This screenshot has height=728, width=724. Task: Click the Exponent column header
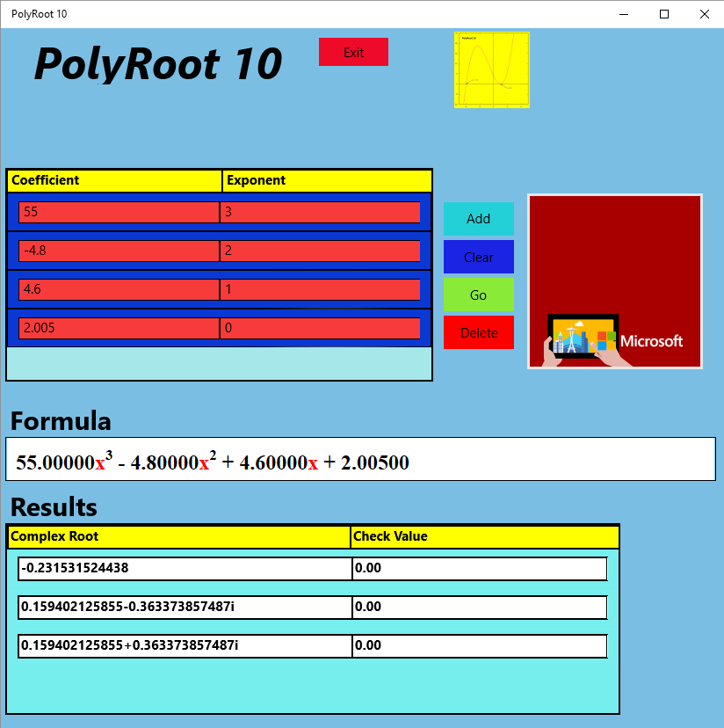pyautogui.click(x=327, y=180)
